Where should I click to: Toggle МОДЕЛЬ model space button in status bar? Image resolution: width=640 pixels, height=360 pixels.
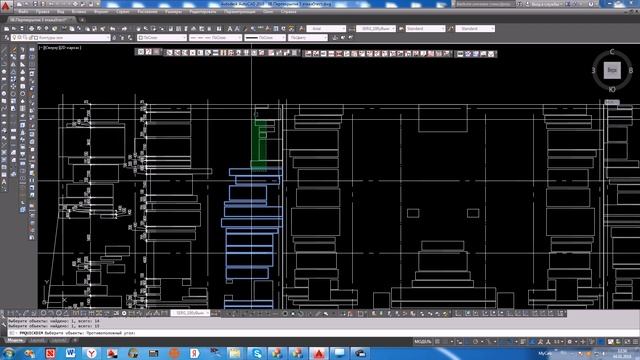point(423,341)
